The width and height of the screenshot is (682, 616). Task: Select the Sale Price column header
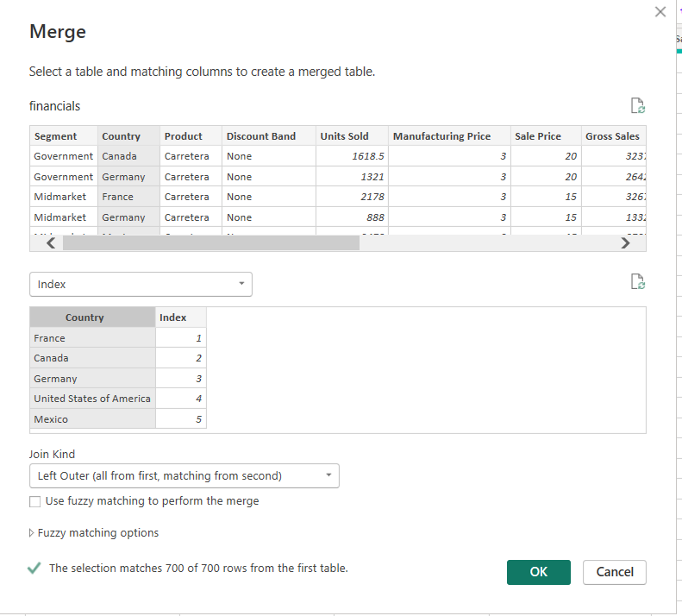(x=546, y=136)
